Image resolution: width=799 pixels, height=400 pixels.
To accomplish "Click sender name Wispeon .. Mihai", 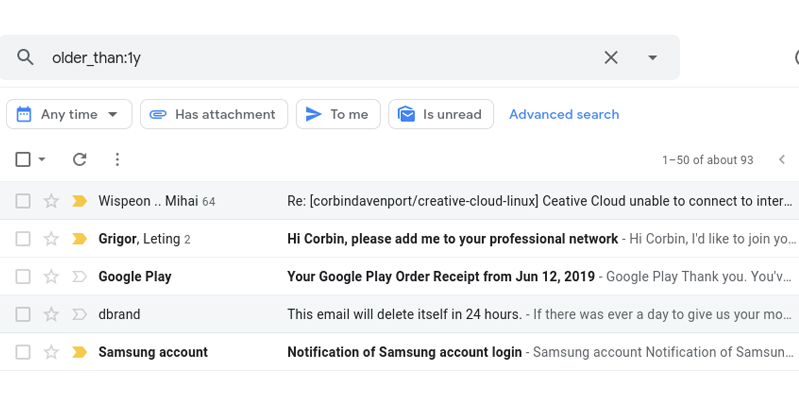I will [x=148, y=201].
